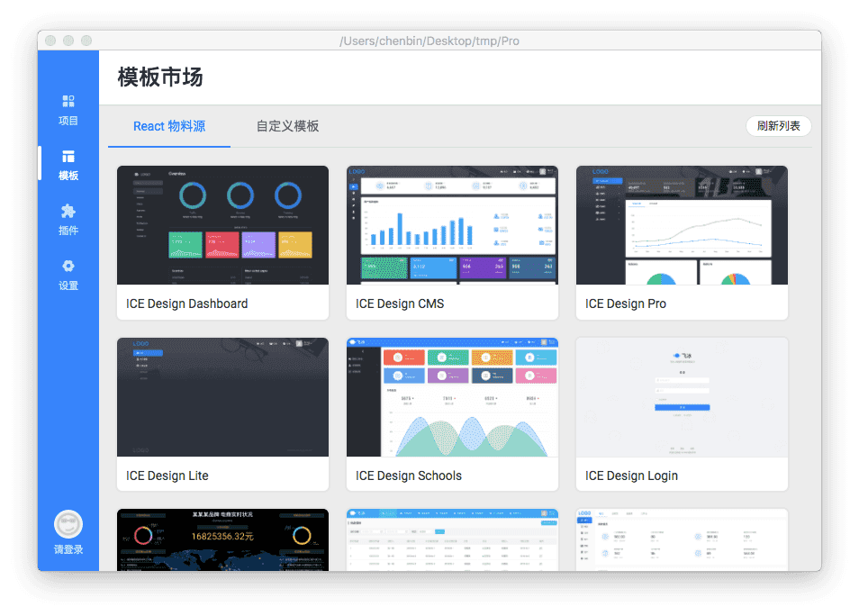
Task: Select the 'ICE Design Lite' title text
Action: click(x=167, y=476)
